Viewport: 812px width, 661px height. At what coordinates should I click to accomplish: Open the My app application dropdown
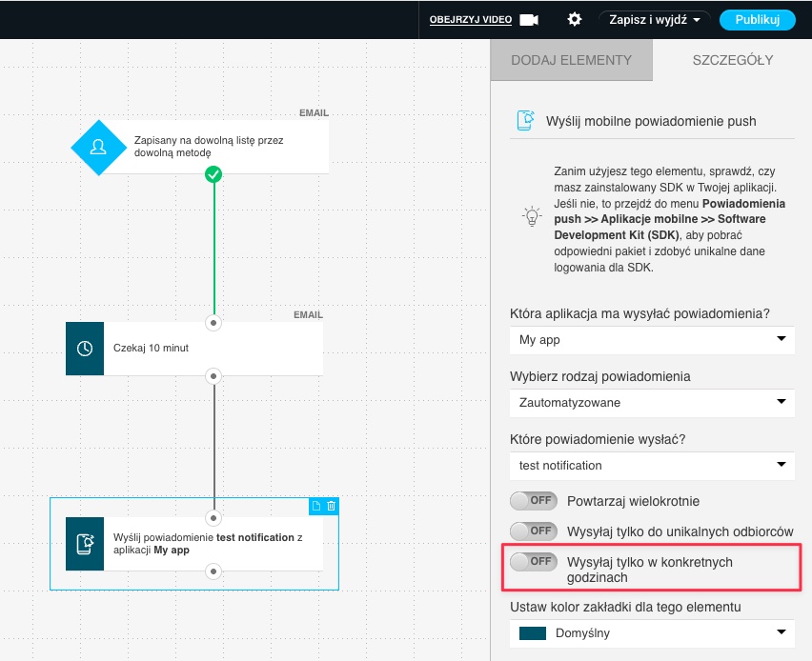click(652, 339)
